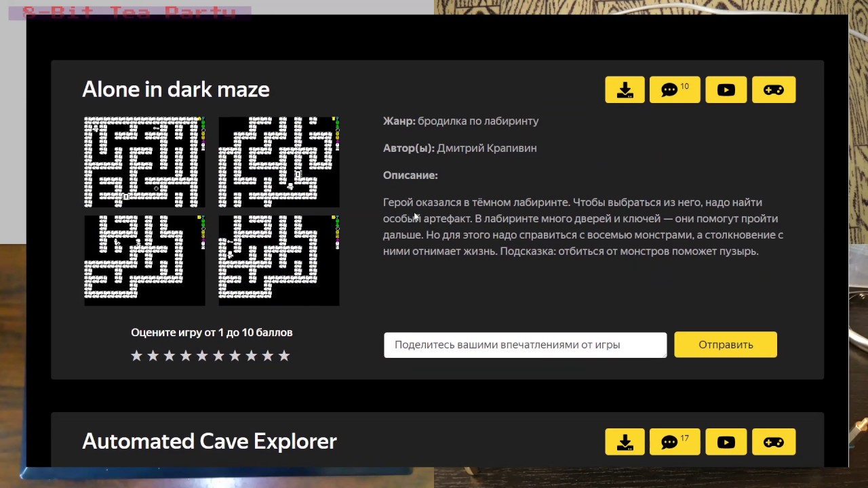
Task: Download the Alone in dark maze game
Action: 625,89
